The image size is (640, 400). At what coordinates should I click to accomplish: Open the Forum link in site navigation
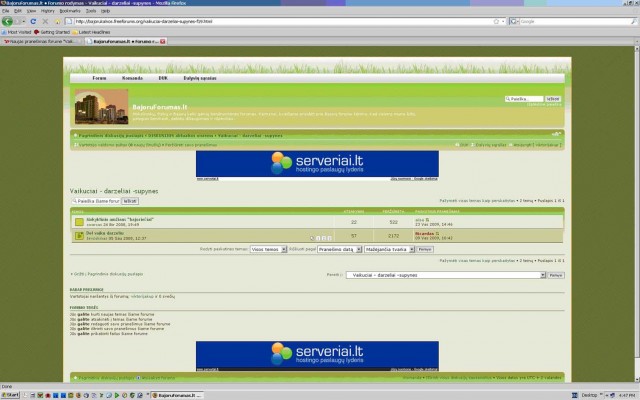[x=99, y=78]
